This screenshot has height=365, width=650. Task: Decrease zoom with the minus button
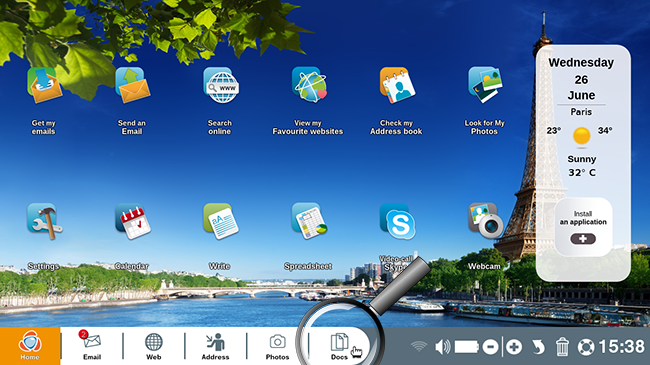point(490,347)
